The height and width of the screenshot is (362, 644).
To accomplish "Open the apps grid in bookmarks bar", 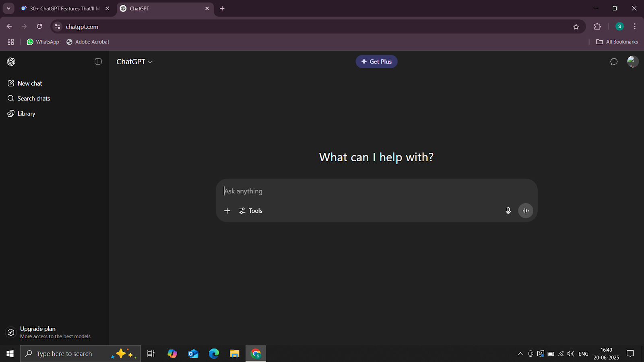I will [x=11, y=42].
